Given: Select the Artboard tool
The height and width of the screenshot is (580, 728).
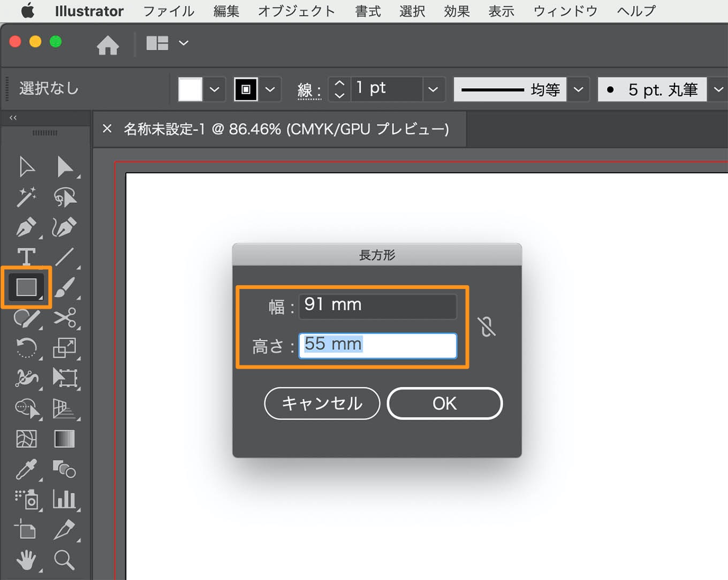Looking at the screenshot, I should [26, 530].
